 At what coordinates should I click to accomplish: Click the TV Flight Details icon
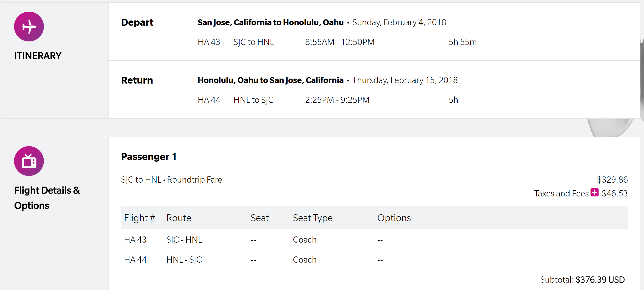point(29,161)
